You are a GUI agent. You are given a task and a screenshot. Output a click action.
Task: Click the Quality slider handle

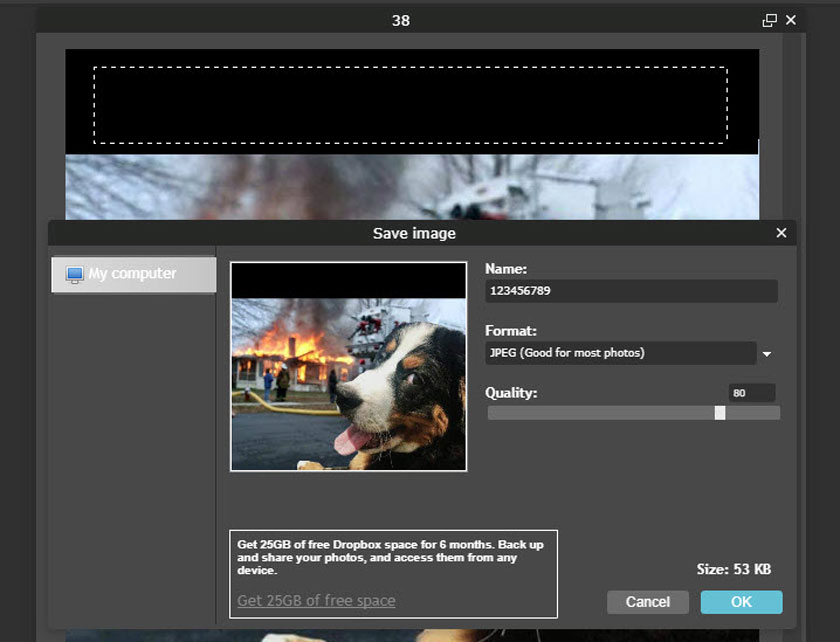point(720,413)
